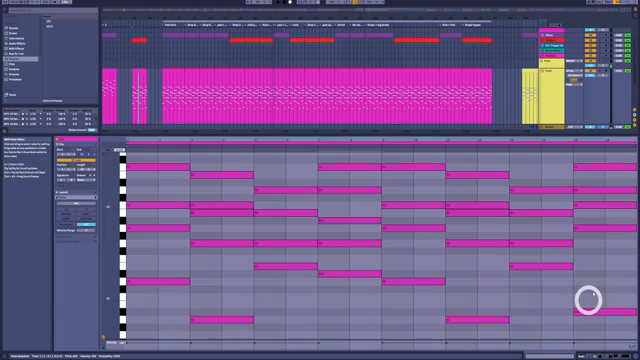Jump to the Drop1 + big break locator
The image size is (640, 360).
click(378, 25)
